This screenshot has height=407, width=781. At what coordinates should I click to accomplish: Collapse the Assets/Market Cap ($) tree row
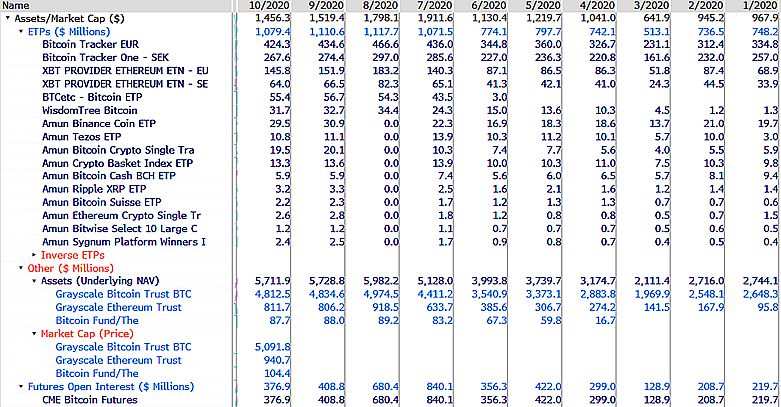pos(7,18)
